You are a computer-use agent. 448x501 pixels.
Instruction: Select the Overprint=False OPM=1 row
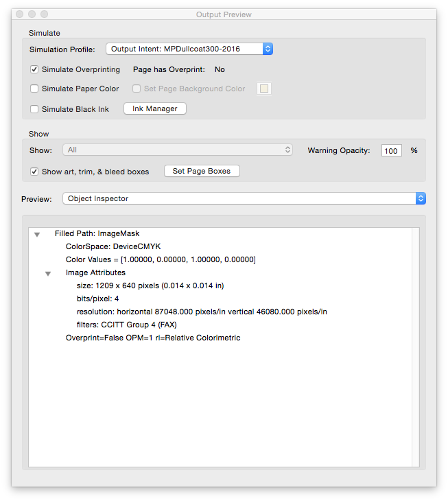153,338
